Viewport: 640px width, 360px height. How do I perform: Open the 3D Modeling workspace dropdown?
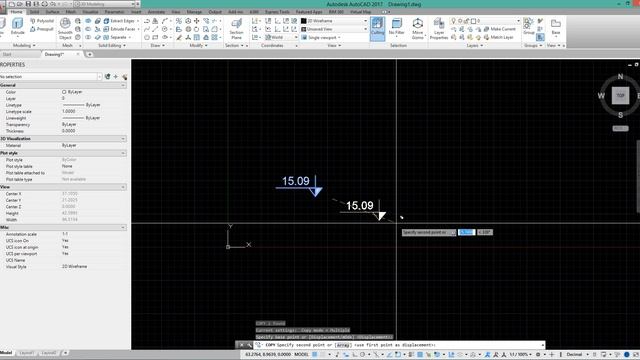click(x=104, y=4)
